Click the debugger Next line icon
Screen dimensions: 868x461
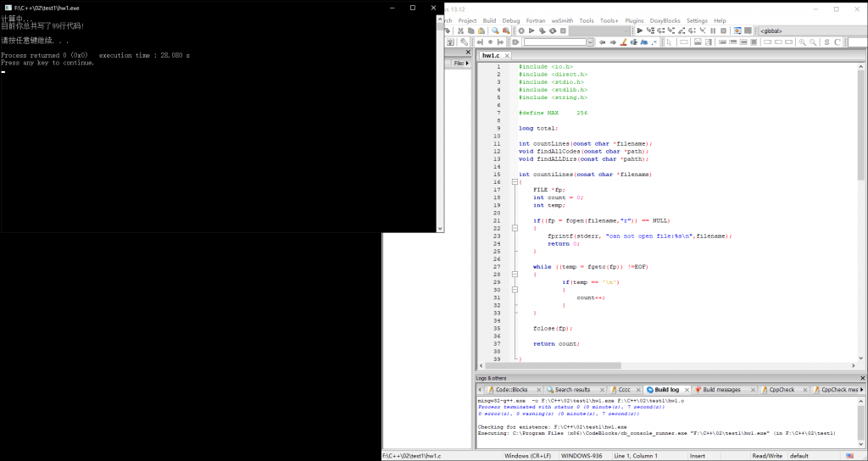660,31
